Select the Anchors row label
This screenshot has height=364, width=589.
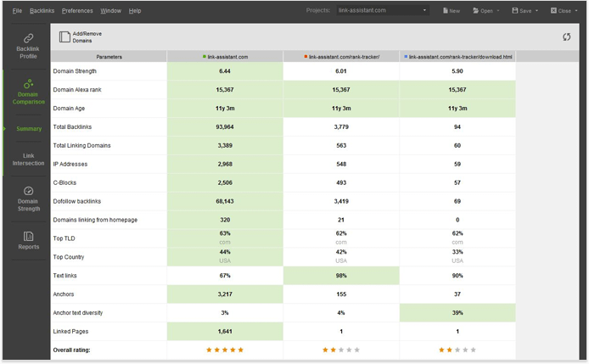tap(64, 294)
